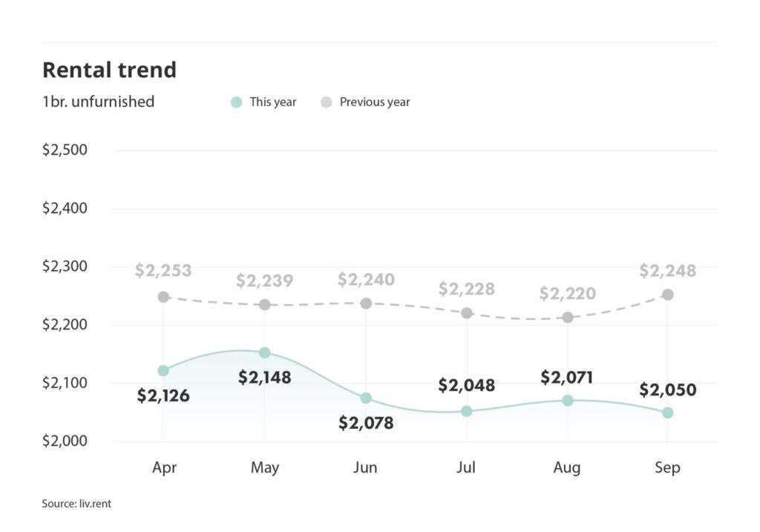
Task: Select the May previous-year gray point
Action: click(x=265, y=305)
